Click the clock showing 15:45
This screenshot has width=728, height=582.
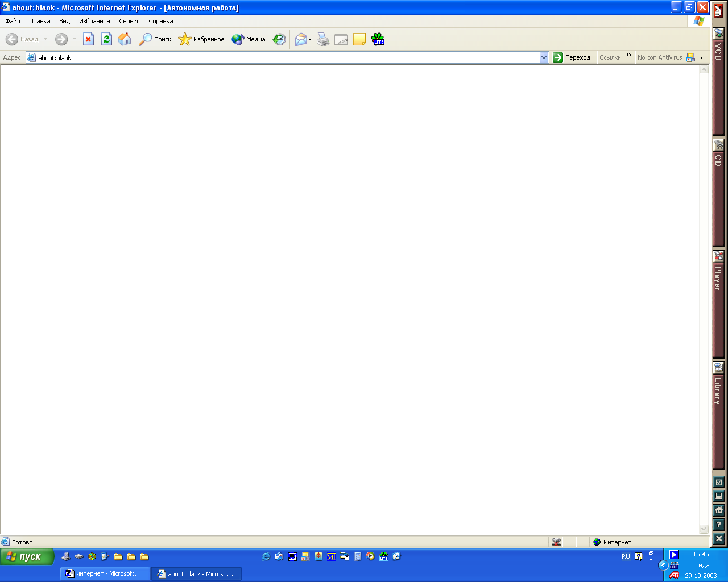pyautogui.click(x=701, y=554)
